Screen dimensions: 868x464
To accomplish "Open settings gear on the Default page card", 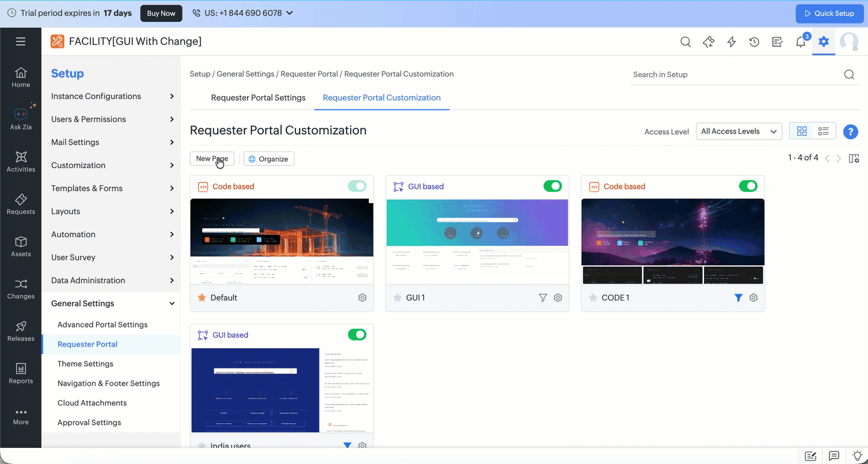I will [x=362, y=298].
